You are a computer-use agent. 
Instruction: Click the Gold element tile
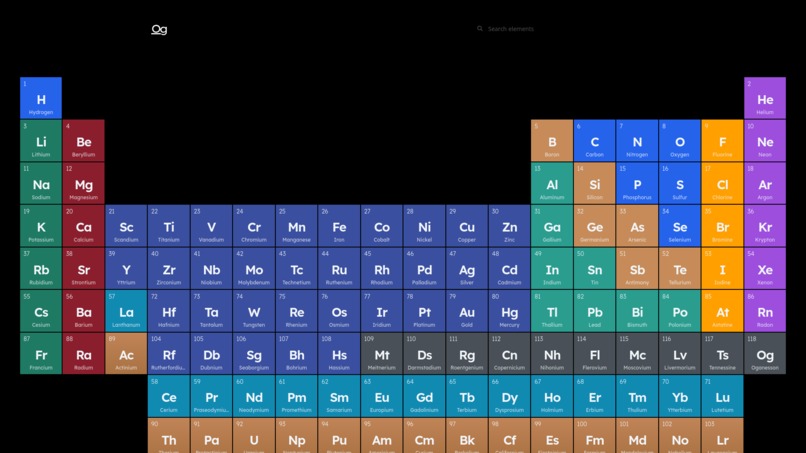(x=467, y=311)
